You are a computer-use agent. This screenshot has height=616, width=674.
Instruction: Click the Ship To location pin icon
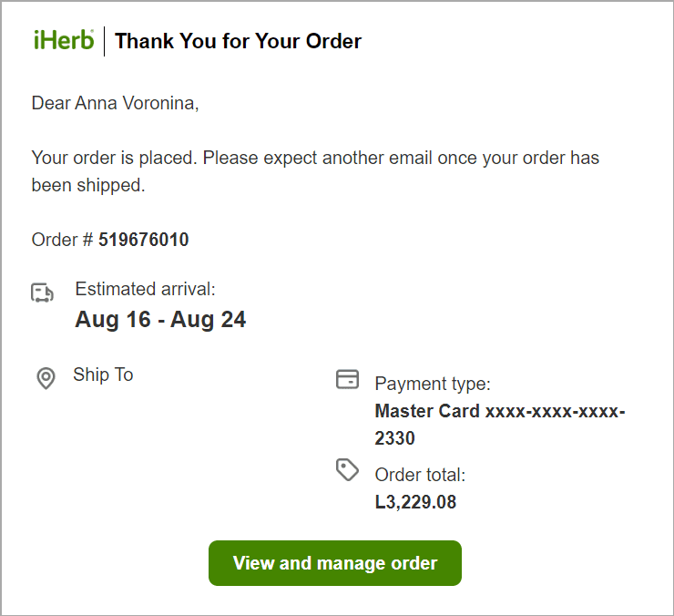(x=46, y=378)
